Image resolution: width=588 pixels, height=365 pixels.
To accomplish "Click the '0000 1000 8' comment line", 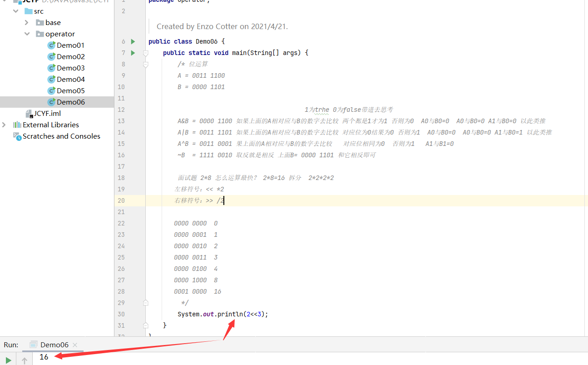I will [x=196, y=280].
